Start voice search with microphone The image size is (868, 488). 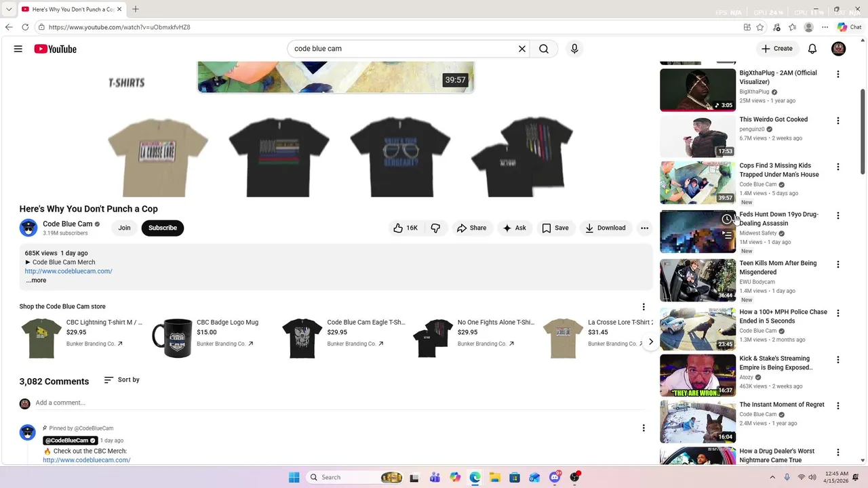574,49
